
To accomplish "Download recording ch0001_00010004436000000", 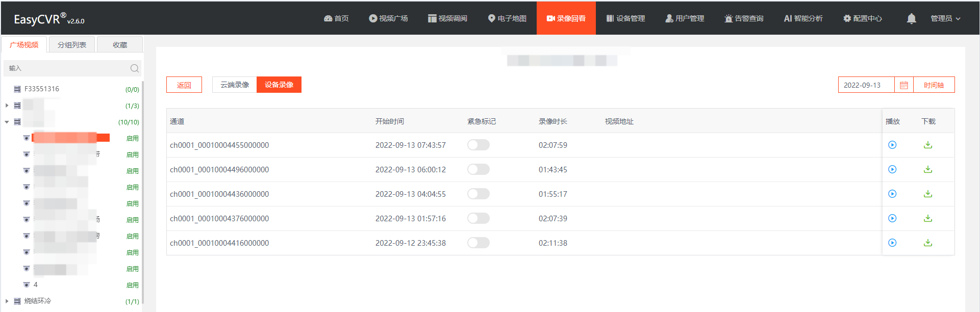I will pyautogui.click(x=928, y=194).
